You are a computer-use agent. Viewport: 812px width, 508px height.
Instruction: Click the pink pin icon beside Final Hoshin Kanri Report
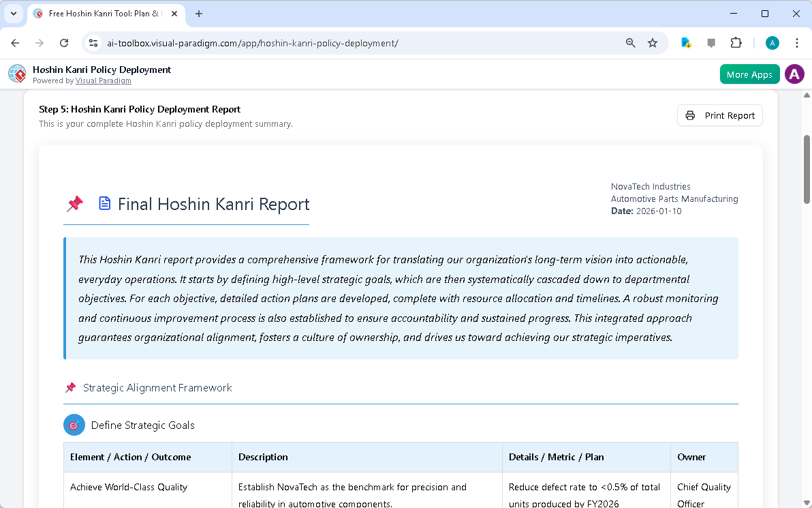coord(75,203)
